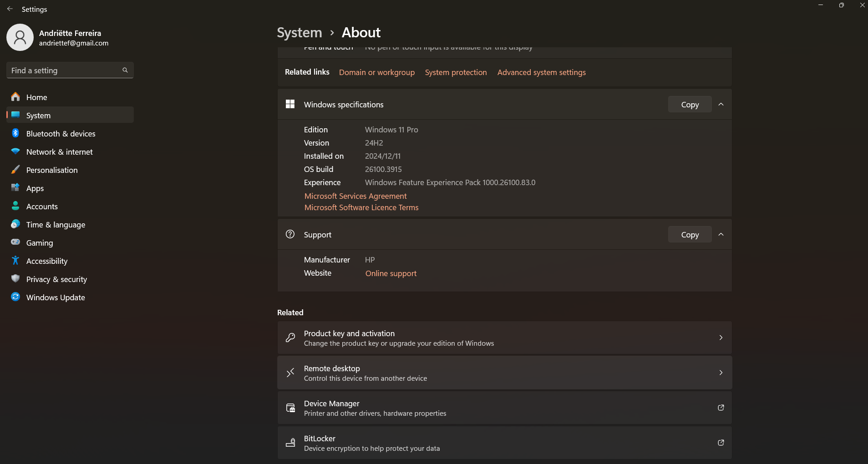Select the edition text Windows 11 Pro
Image resolution: width=868 pixels, height=464 pixels.
pos(391,130)
